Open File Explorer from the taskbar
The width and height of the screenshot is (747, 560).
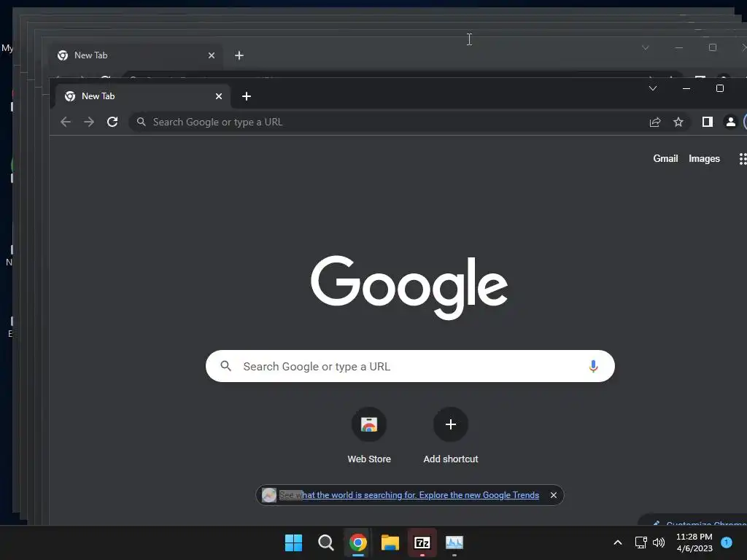click(390, 542)
